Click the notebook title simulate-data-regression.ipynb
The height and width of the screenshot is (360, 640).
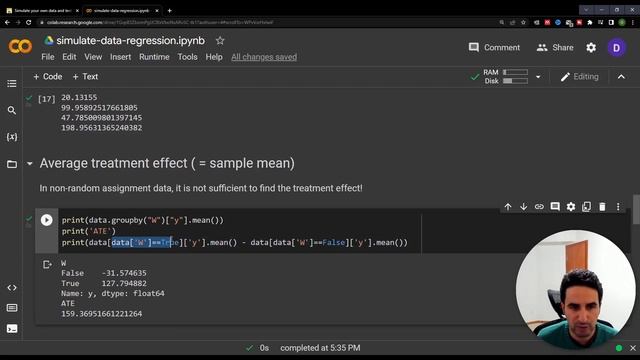(x=131, y=41)
